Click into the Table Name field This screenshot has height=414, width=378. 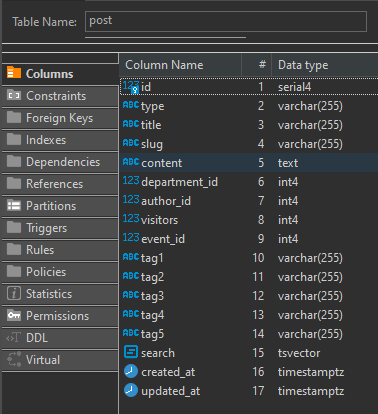tap(226, 21)
